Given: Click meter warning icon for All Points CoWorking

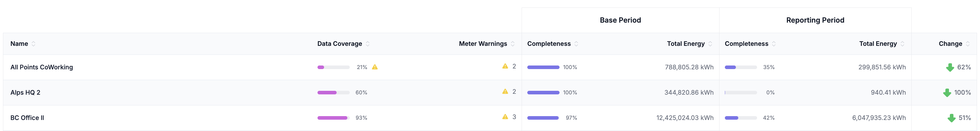Looking at the screenshot, I should [505, 66].
